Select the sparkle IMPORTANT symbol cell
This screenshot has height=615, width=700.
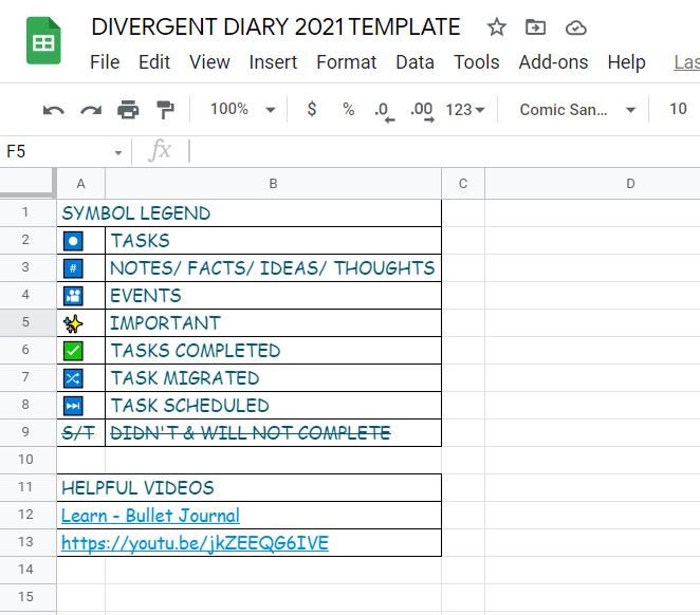81,323
